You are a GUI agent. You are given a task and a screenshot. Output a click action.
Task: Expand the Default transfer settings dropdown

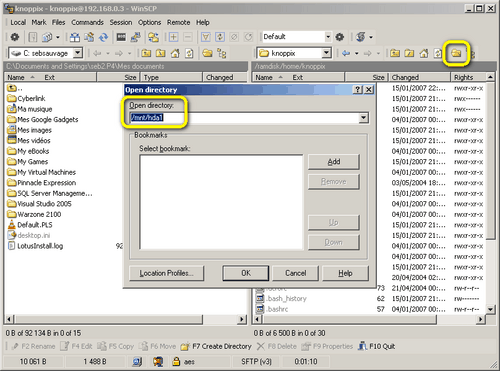[x=328, y=37]
